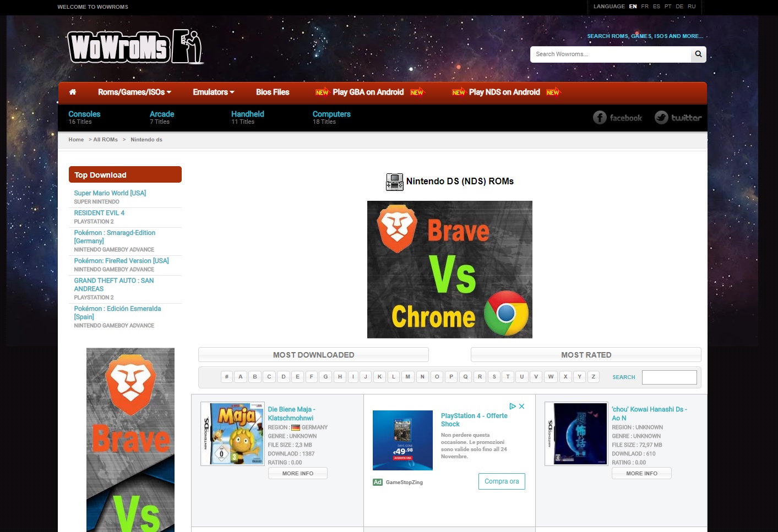Open Pokémon Smaragd-Edition [Germany] link
Image resolution: width=778 pixels, height=532 pixels.
(115, 237)
